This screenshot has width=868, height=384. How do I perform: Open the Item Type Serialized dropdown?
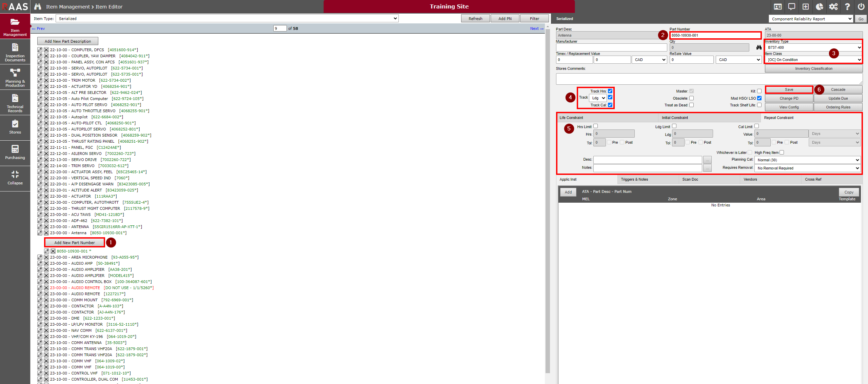pyautogui.click(x=227, y=19)
